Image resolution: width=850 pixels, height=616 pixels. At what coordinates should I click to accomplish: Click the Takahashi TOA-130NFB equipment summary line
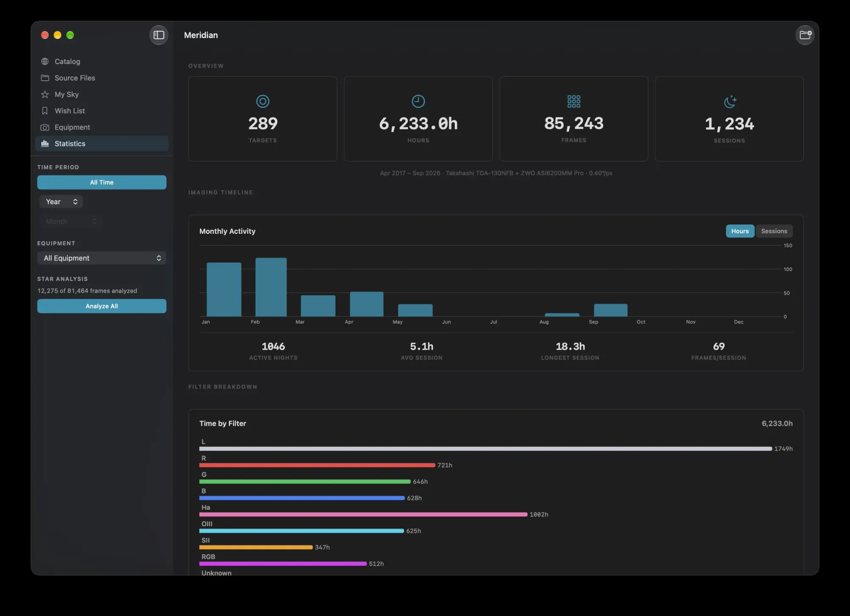click(x=496, y=173)
